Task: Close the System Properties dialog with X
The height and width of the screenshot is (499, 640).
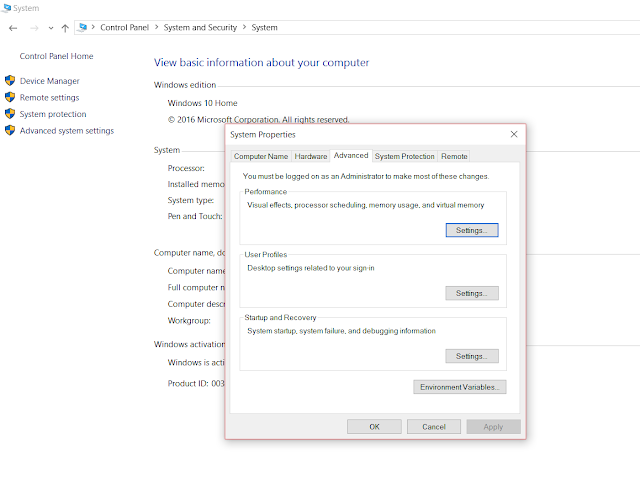Action: pos(514,134)
